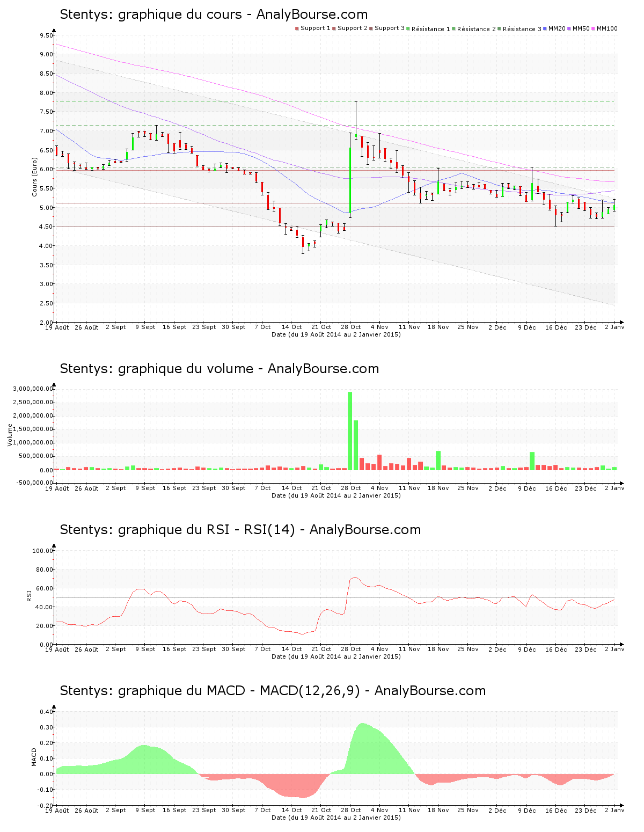Click the purple MM50 legend color square
Screen dimensions: 644x832
click(569, 28)
